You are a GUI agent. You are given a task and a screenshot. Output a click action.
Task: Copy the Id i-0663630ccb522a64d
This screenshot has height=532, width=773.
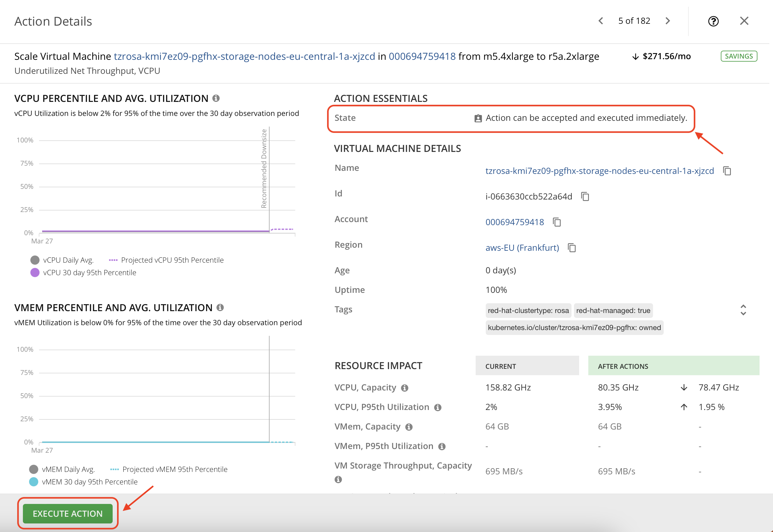click(x=585, y=197)
